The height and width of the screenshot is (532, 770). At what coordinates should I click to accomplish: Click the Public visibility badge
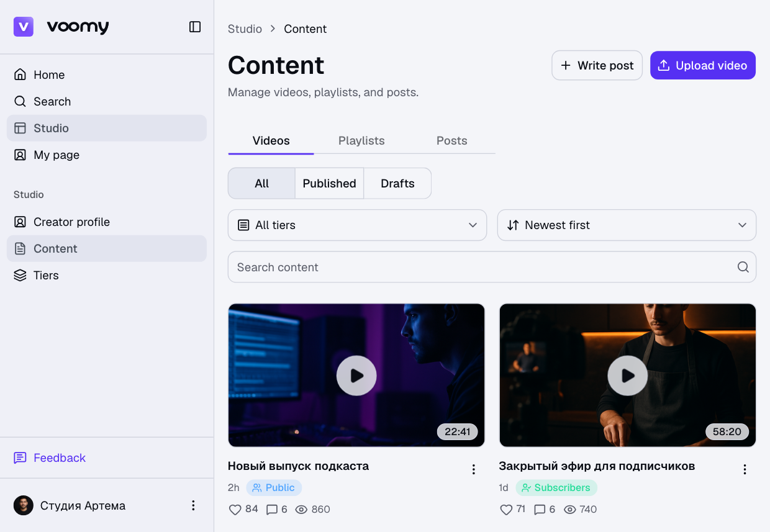point(274,488)
